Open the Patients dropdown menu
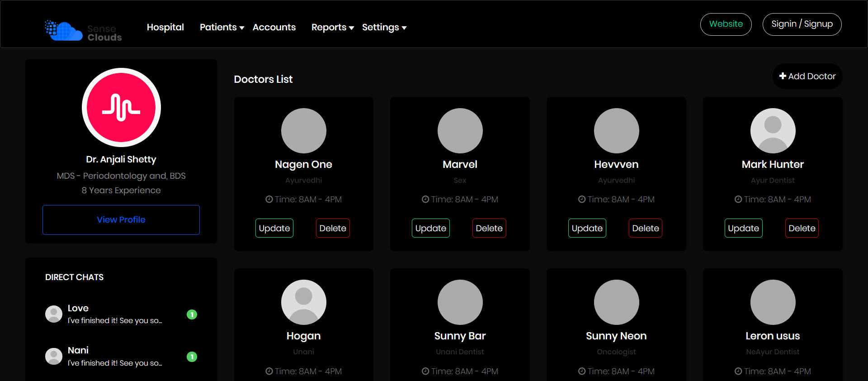 coord(222,27)
